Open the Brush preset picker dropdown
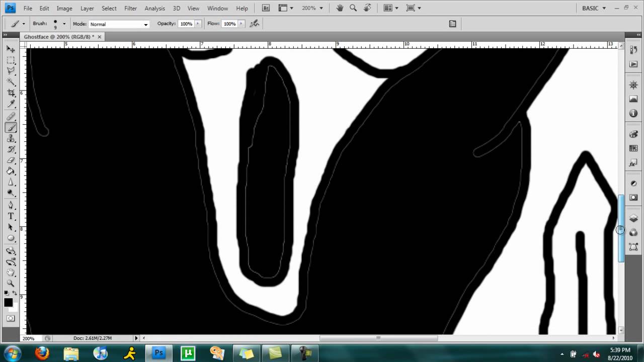Screen dimensions: 644x362 tap(64, 24)
